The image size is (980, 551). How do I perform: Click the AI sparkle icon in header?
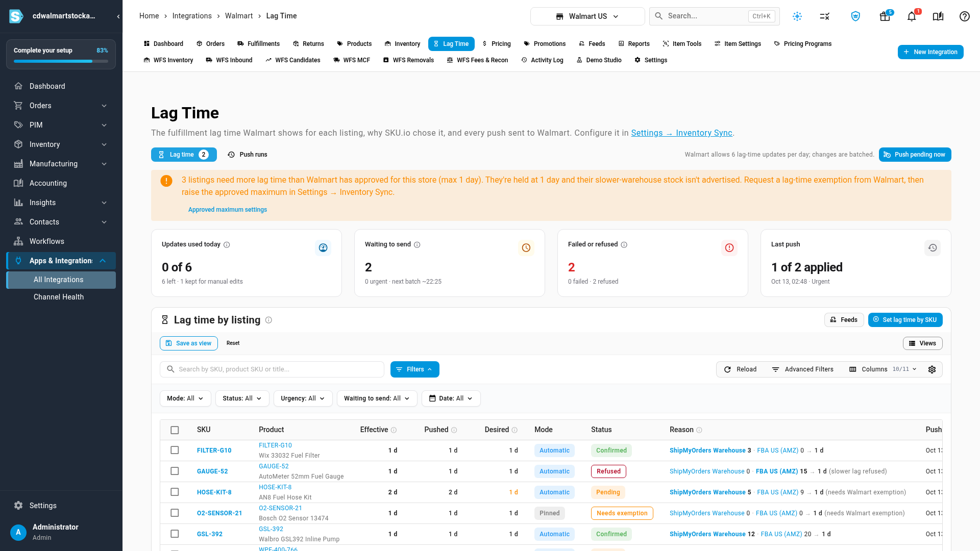[x=797, y=16]
